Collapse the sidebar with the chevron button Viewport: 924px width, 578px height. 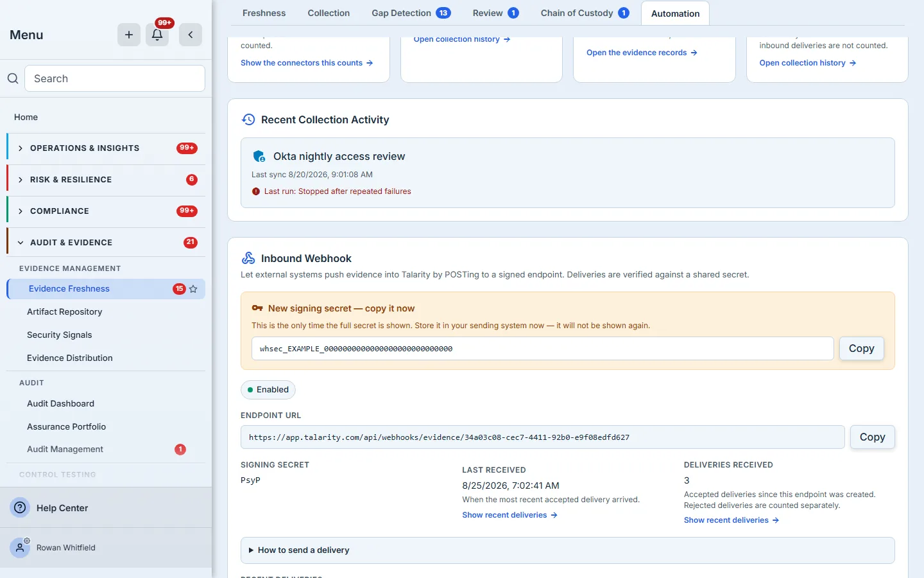pyautogui.click(x=191, y=35)
